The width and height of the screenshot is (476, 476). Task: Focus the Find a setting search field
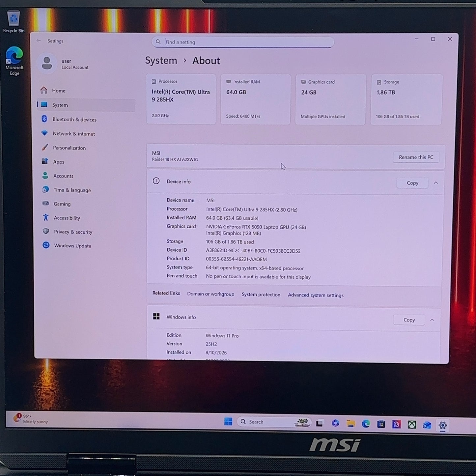point(243,42)
